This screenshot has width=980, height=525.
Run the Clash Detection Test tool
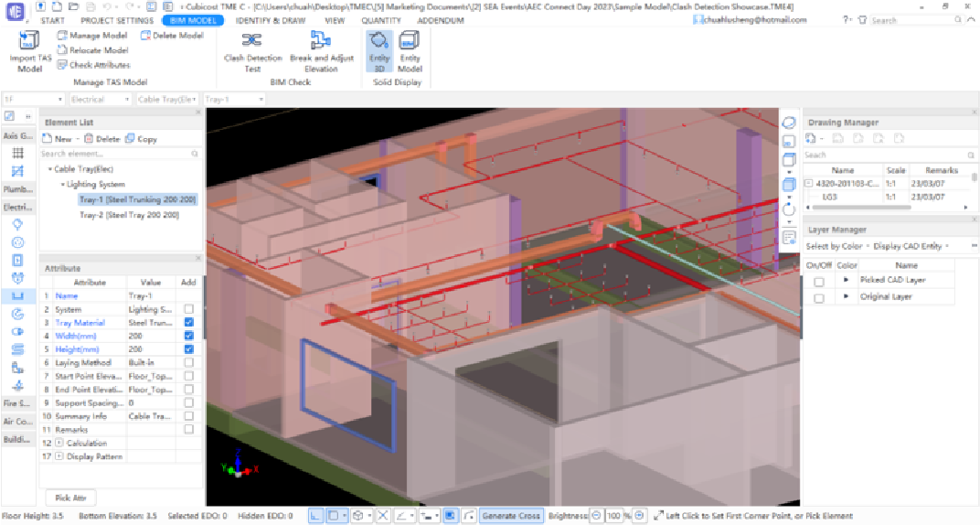pyautogui.click(x=252, y=41)
